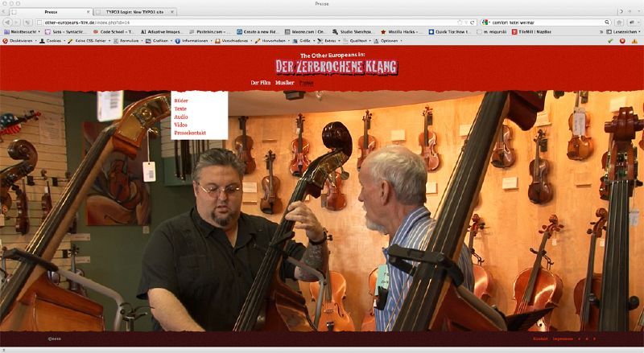Bookmark this page with the star icon
Screen dimensions: 644x353
(460, 23)
